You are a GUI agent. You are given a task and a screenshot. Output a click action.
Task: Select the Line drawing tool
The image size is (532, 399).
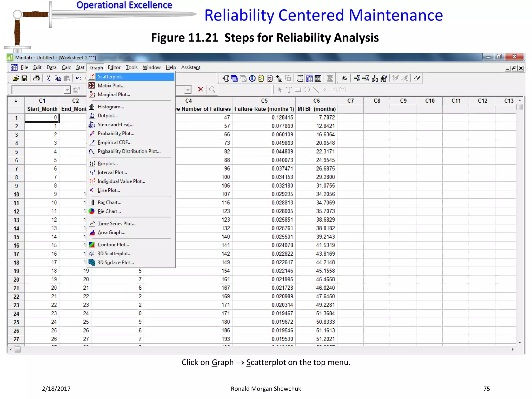click(316, 90)
